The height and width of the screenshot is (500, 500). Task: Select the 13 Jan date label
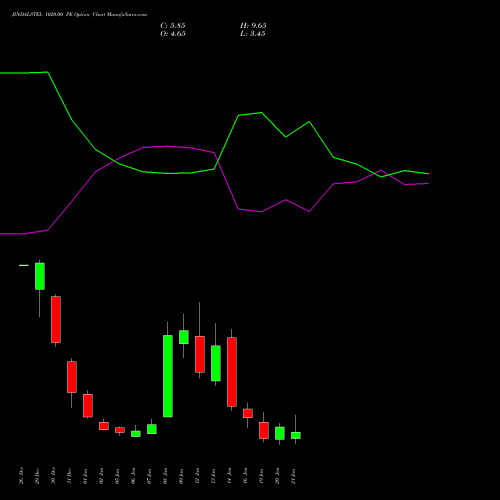[x=214, y=476]
